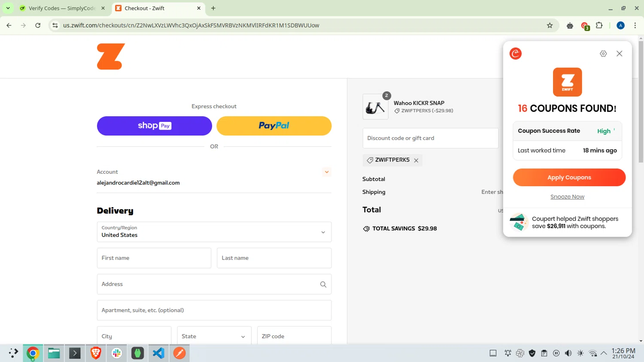Open Postman from the taskbar

pos(179,353)
